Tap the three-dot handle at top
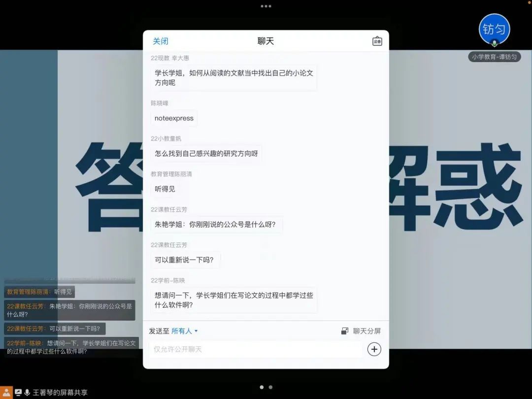This screenshot has width=532, height=399. [x=266, y=6]
